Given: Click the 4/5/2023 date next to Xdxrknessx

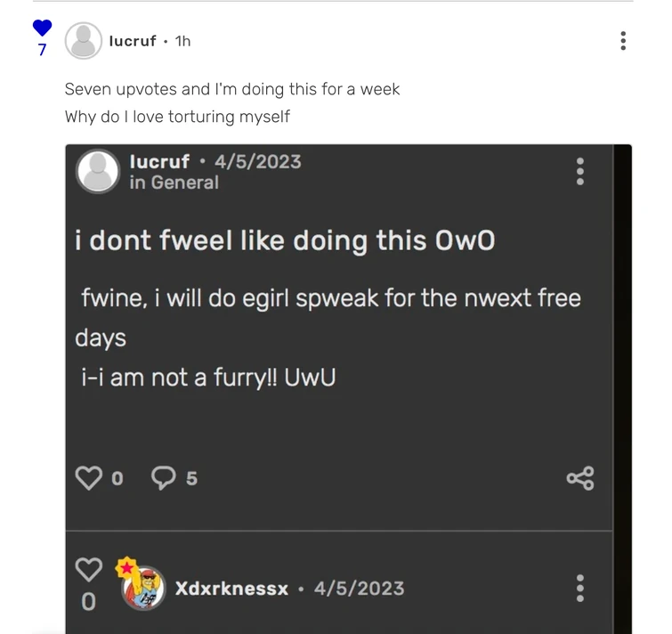Looking at the screenshot, I should point(359,589).
